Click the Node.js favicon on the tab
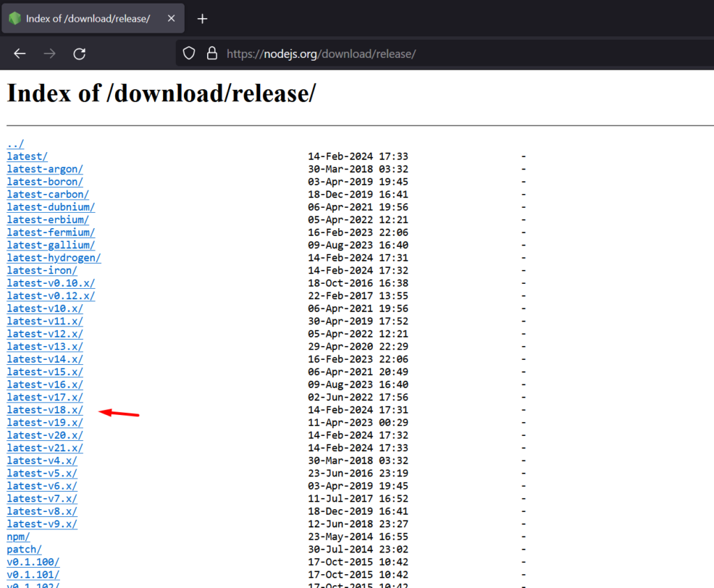 tap(15, 18)
